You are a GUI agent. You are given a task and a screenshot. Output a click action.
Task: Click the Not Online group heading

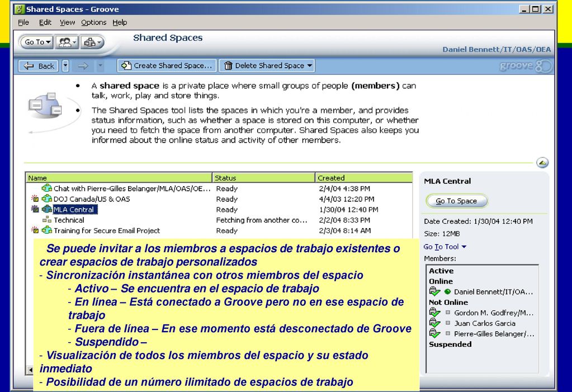[448, 302]
